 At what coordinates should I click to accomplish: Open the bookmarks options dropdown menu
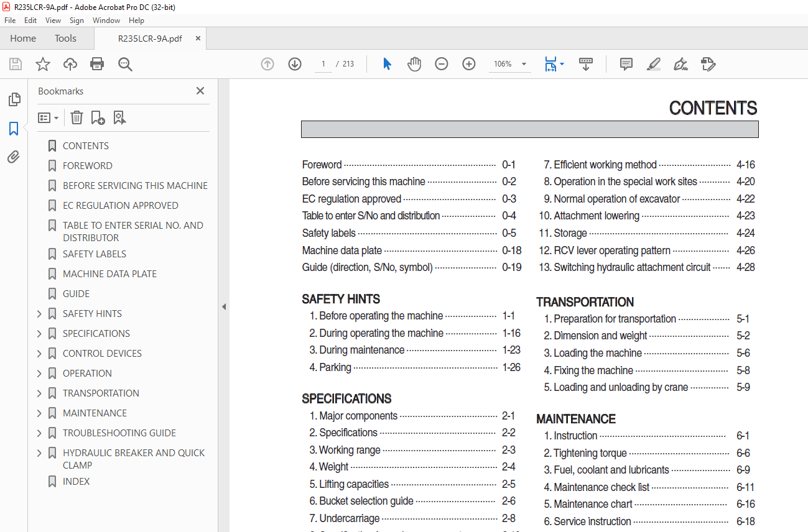48,117
